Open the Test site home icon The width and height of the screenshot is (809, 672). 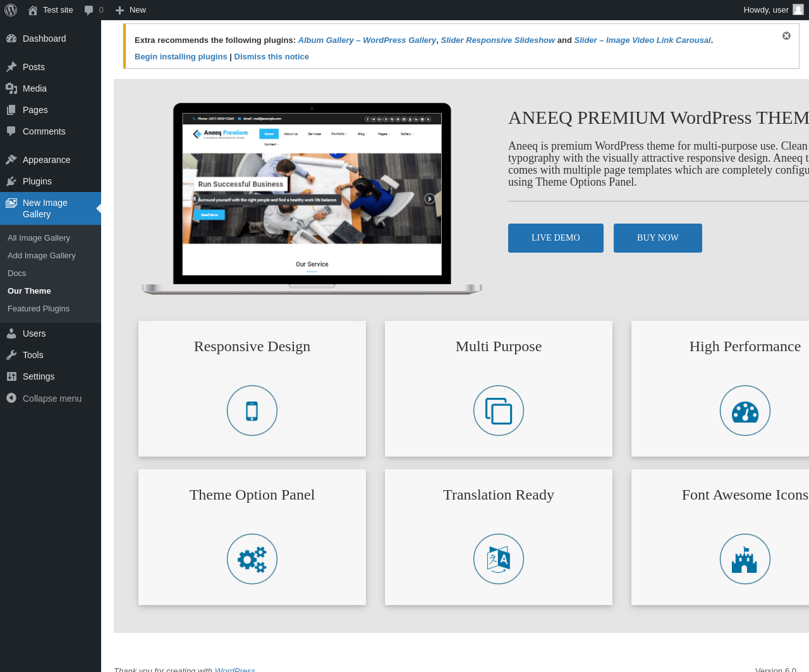coord(33,10)
